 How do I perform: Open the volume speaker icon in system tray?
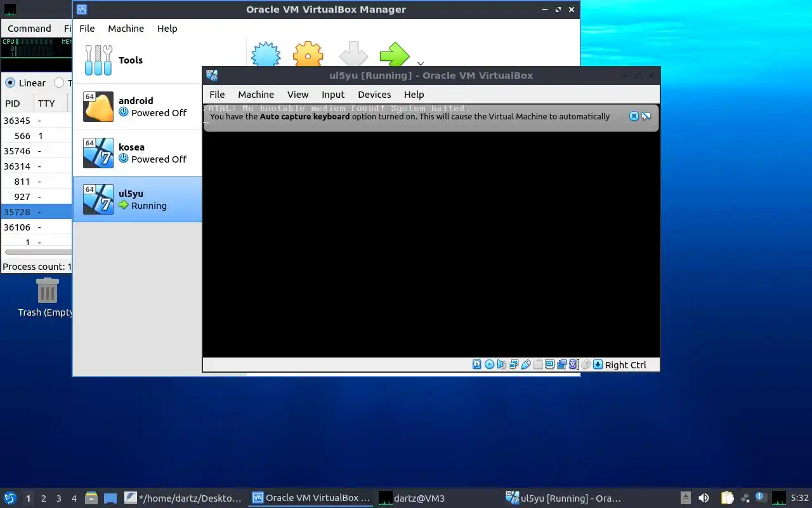tap(704, 498)
